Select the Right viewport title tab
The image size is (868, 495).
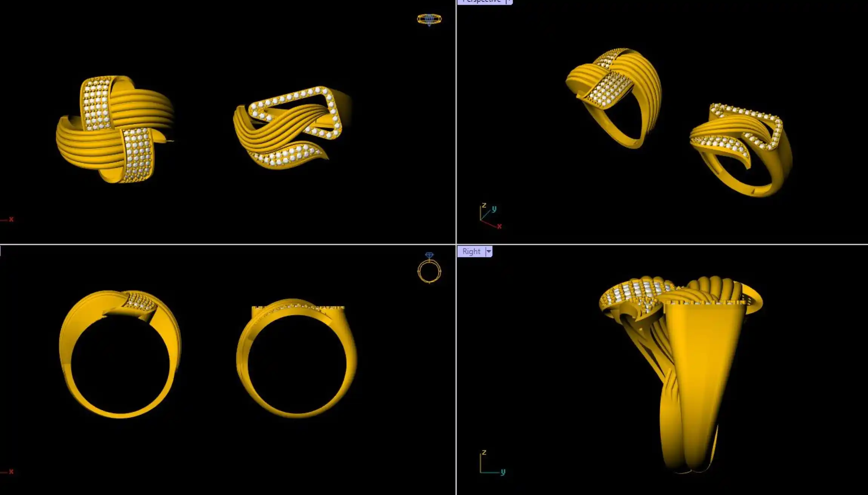pyautogui.click(x=471, y=251)
